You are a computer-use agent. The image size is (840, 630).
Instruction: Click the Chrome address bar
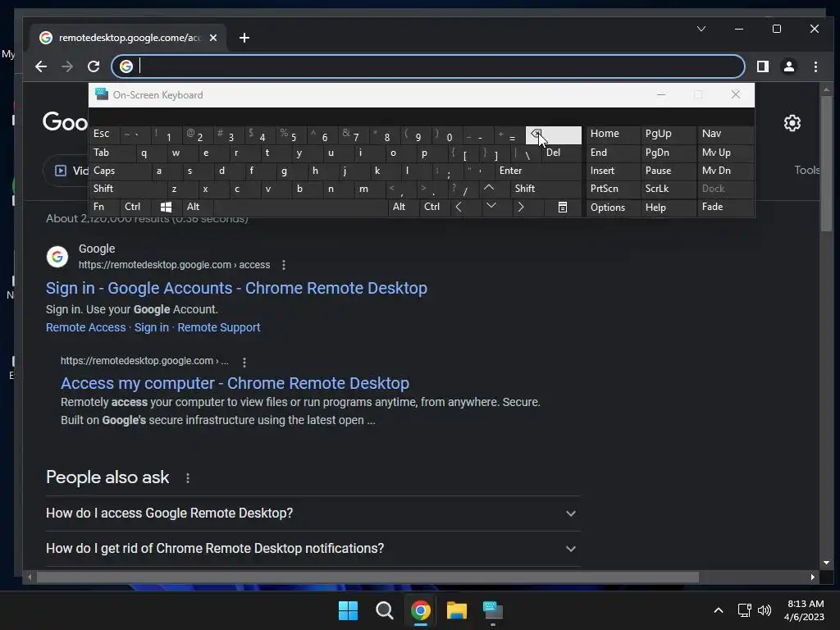click(x=427, y=66)
